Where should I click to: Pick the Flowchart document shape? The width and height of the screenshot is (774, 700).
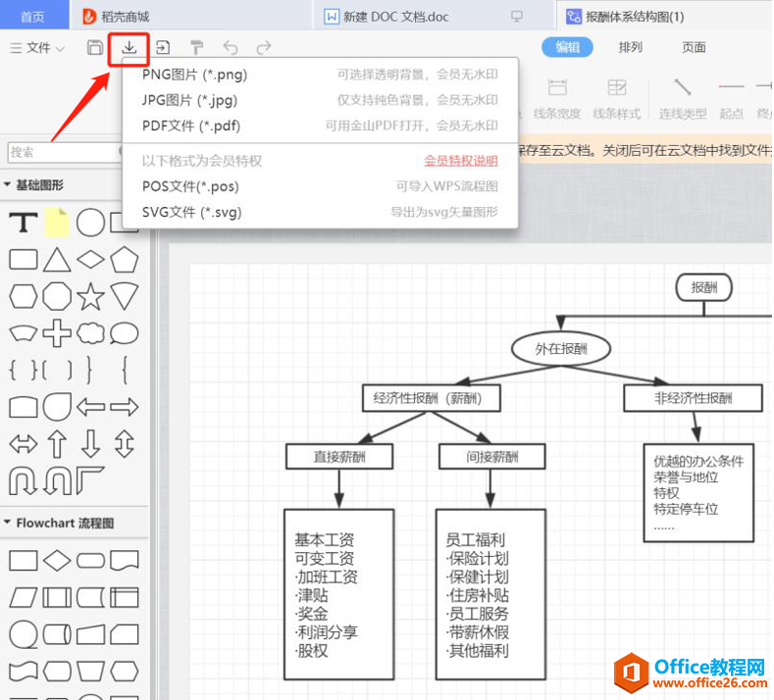tap(124, 561)
